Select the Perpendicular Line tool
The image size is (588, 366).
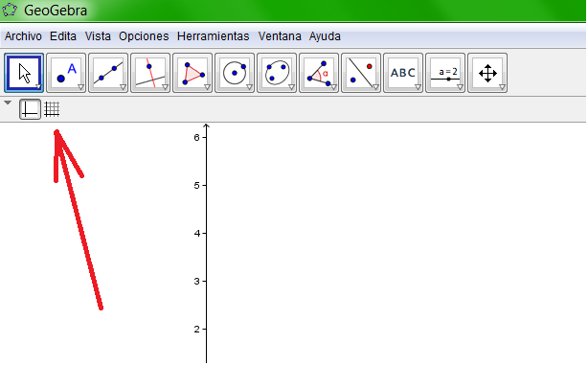[150, 73]
